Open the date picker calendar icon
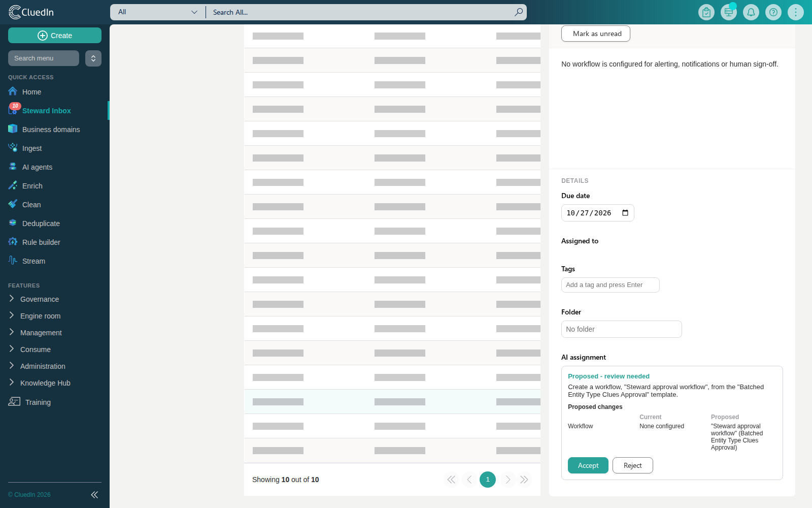Image resolution: width=812 pixels, height=508 pixels. point(625,213)
